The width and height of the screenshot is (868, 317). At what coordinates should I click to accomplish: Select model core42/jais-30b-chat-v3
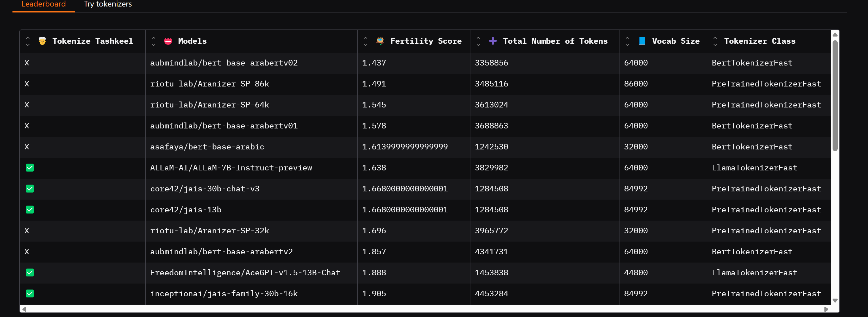(x=205, y=189)
